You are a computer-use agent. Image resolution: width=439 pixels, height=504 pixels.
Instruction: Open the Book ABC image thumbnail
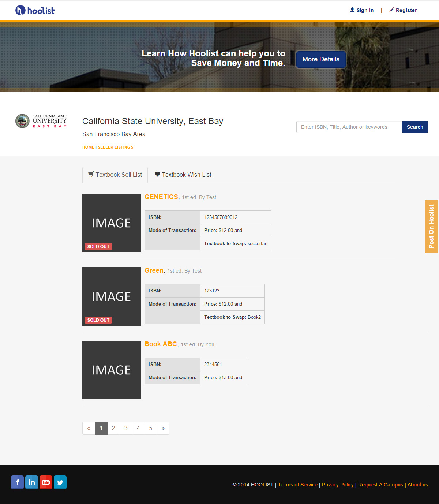pyautogui.click(x=112, y=370)
